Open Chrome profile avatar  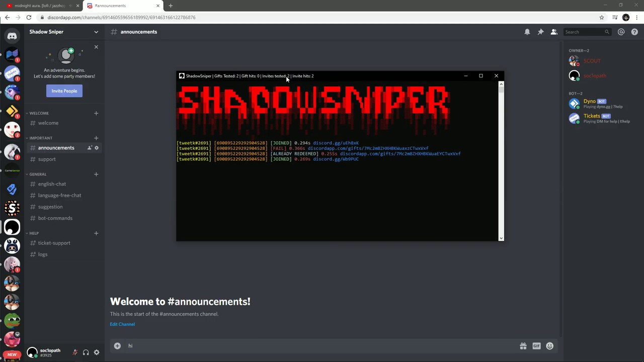click(x=626, y=18)
